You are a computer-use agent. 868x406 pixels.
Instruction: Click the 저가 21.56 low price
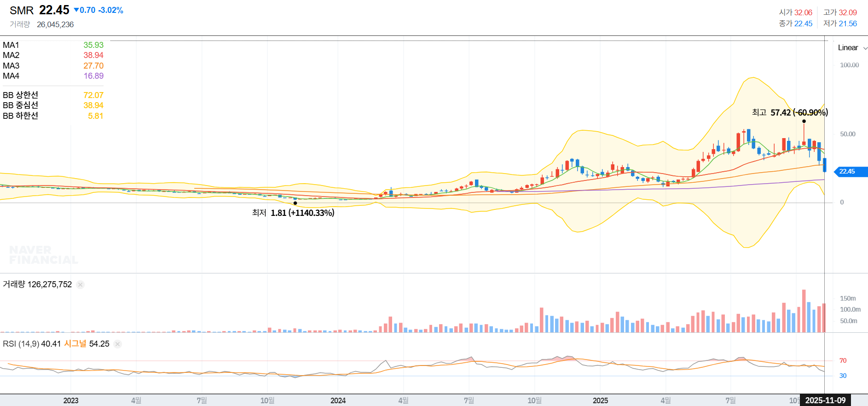coord(840,23)
